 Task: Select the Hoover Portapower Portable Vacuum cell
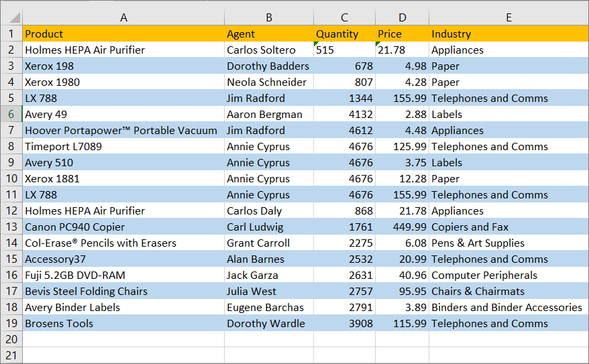(x=123, y=130)
